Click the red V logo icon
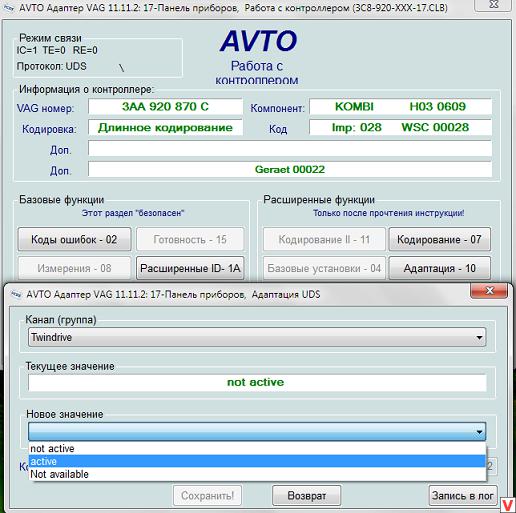 point(508,505)
